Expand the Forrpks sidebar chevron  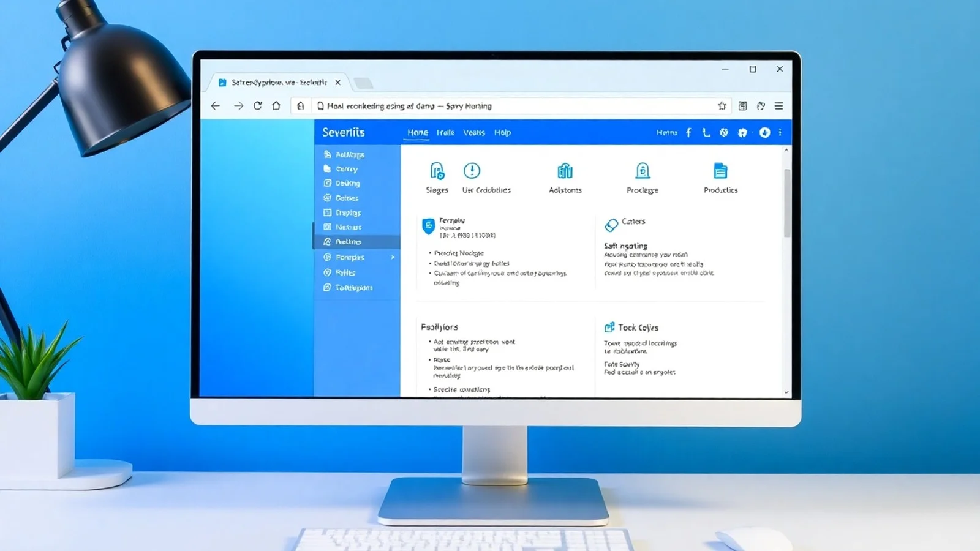coord(393,257)
